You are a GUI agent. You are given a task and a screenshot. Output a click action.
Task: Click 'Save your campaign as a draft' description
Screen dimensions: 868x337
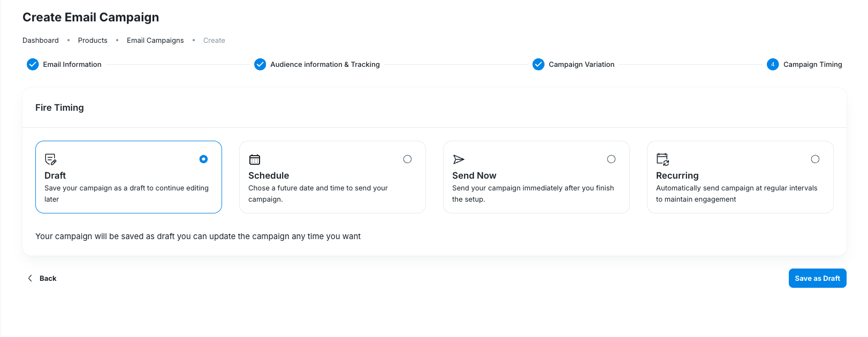coord(126,194)
